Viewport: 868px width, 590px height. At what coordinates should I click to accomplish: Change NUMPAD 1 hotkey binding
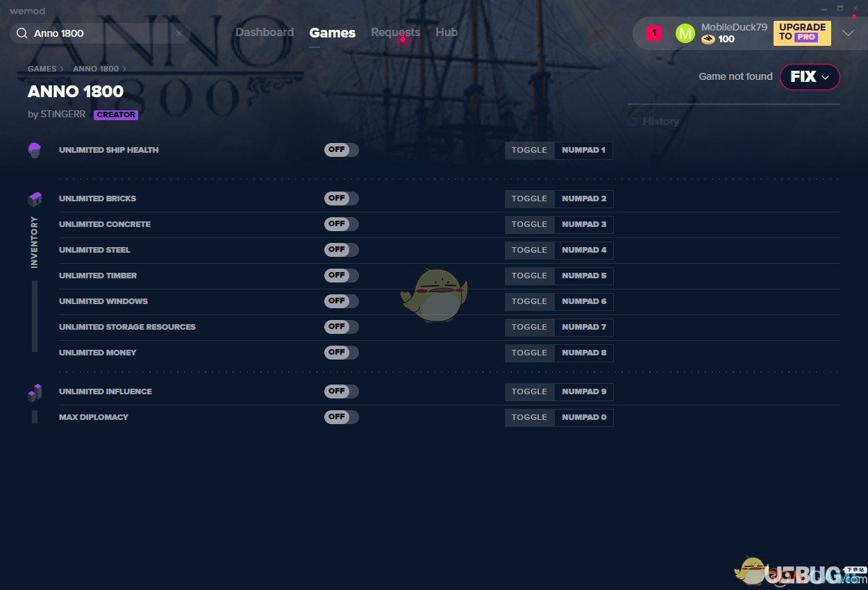(x=584, y=150)
